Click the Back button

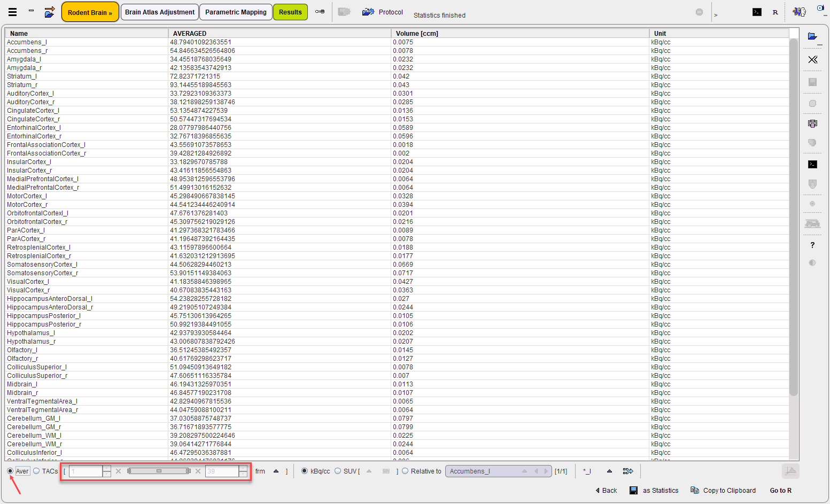click(x=606, y=490)
